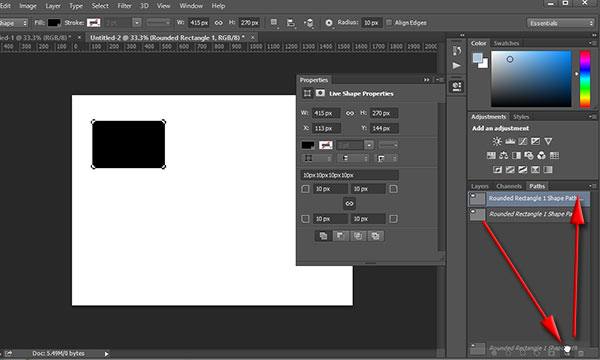Add a Photo Filter adjustment
The height and width of the screenshot is (360, 600).
529,155
